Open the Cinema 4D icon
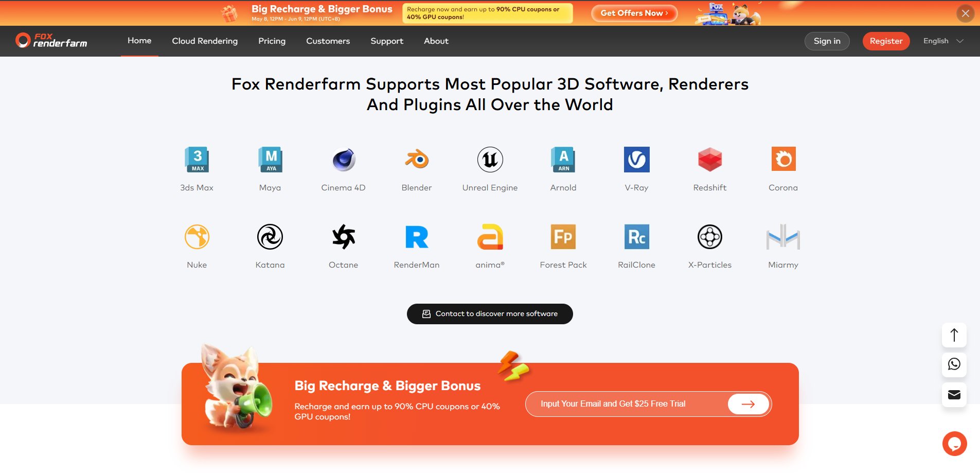 (344, 160)
